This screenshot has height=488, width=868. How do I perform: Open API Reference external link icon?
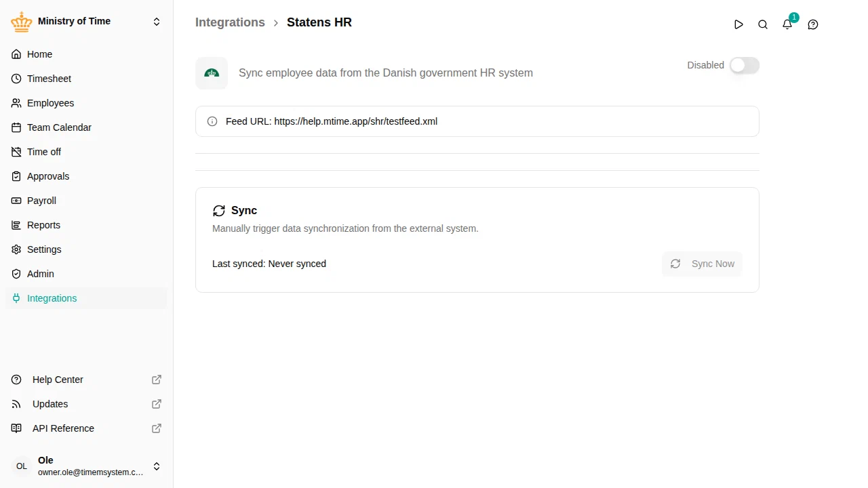(x=157, y=428)
